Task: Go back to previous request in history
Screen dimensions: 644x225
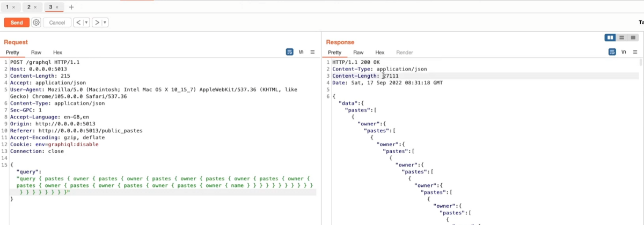Action: pyautogui.click(x=78, y=22)
